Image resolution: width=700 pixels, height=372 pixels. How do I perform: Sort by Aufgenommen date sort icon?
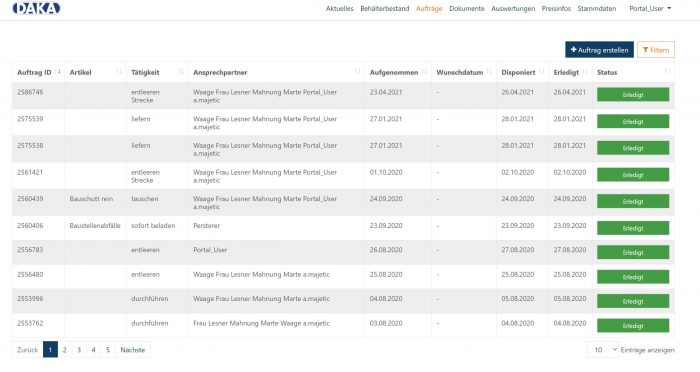point(424,72)
